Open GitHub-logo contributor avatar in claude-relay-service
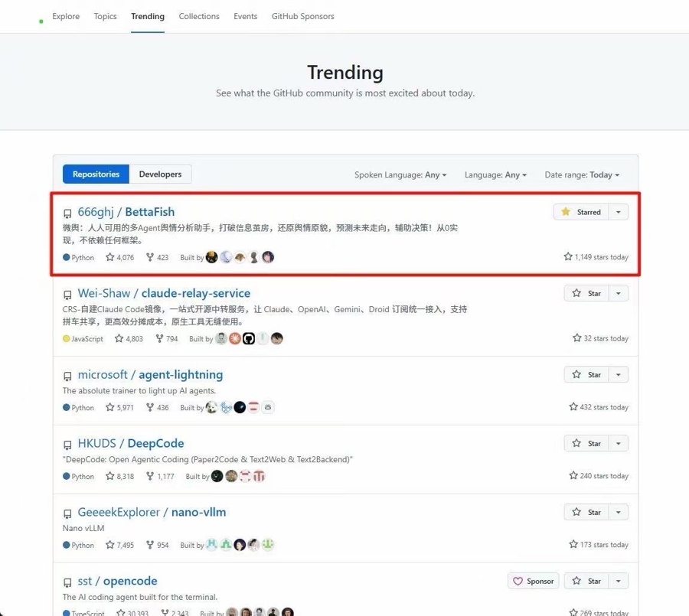The image size is (689, 616). (249, 338)
